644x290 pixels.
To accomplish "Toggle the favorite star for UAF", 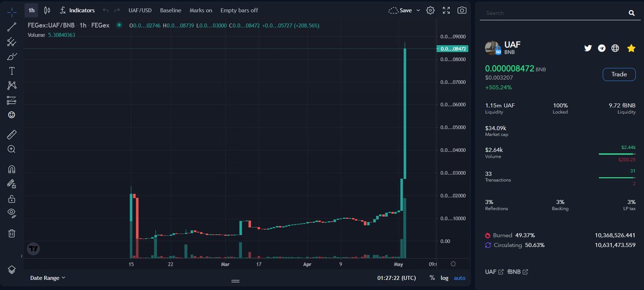I will 631,48.
